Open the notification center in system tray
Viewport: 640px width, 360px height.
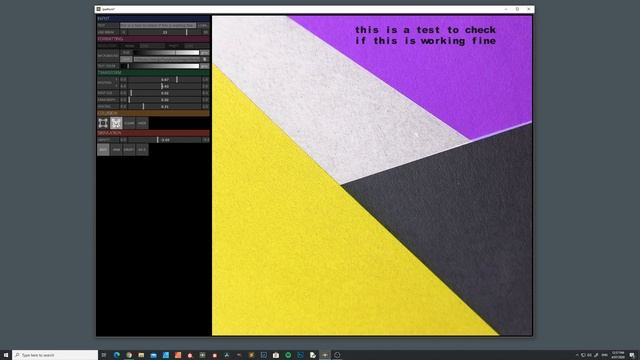tap(632, 355)
